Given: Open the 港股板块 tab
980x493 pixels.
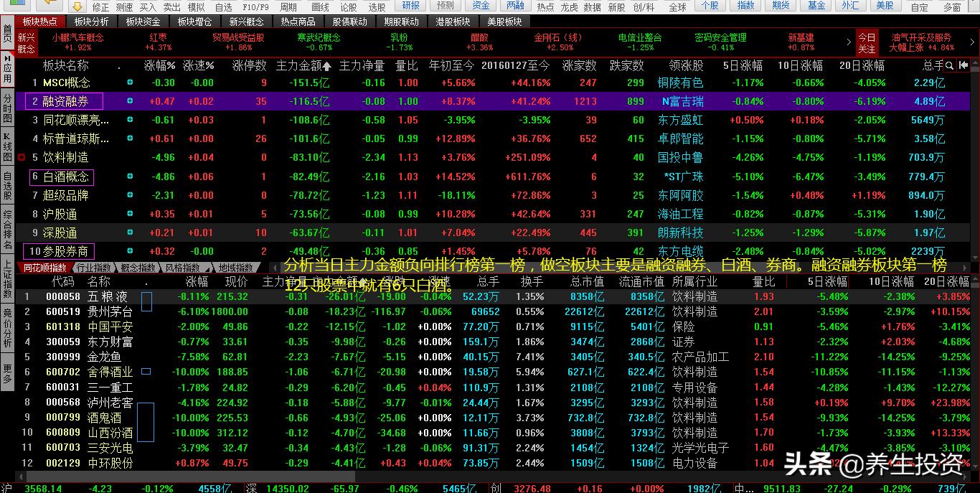Looking at the screenshot, I should pyautogui.click(x=453, y=22).
